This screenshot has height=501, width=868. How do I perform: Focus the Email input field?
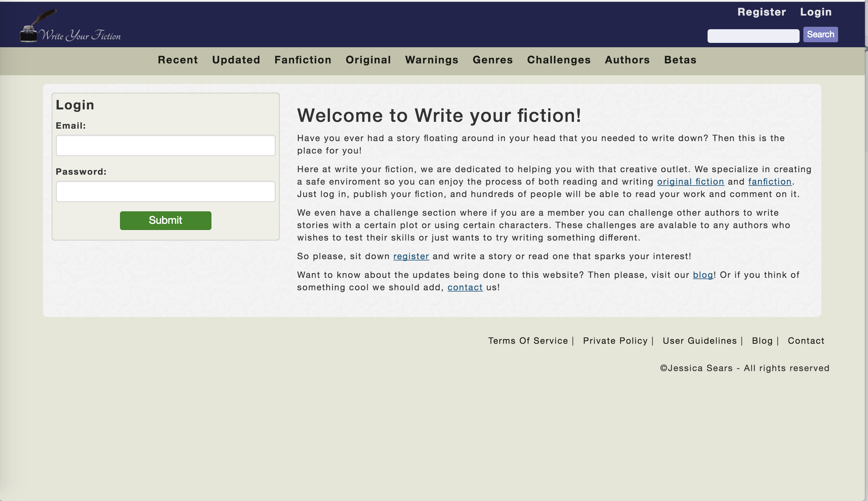[165, 145]
